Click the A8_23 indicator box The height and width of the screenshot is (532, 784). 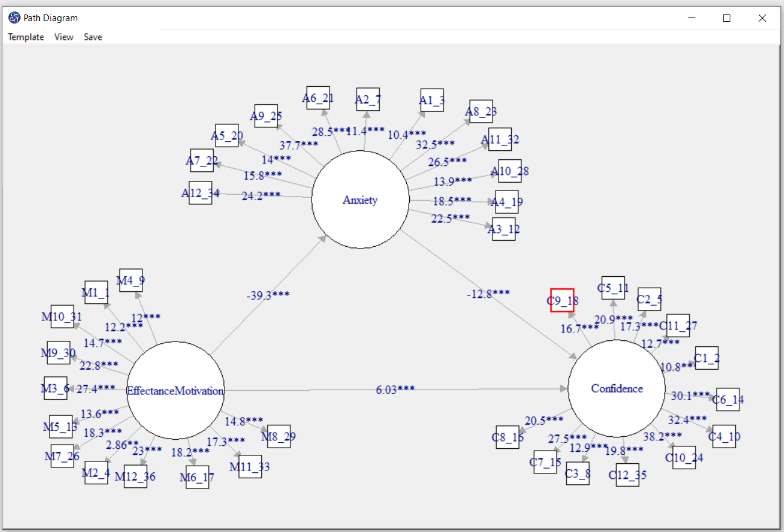[x=481, y=112]
